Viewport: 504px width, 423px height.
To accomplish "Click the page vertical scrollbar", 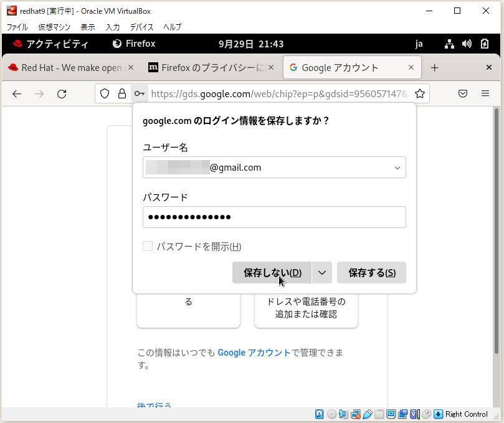I will tap(497, 231).
